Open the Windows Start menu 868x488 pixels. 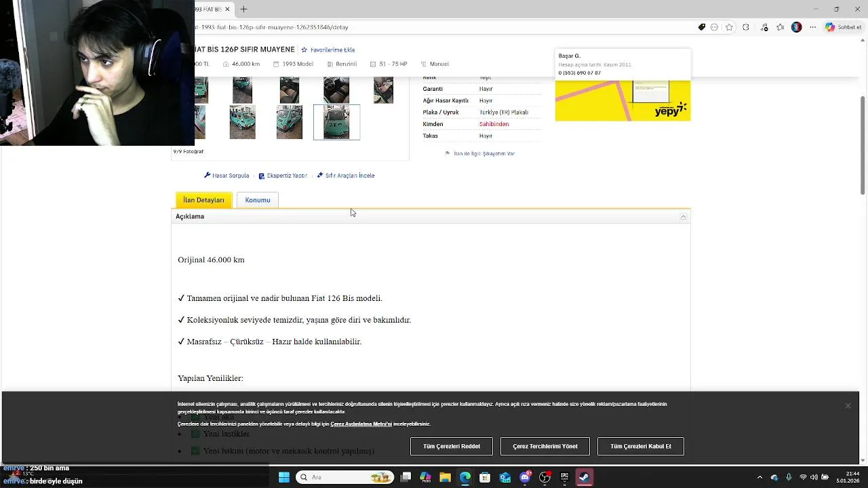[x=284, y=477]
